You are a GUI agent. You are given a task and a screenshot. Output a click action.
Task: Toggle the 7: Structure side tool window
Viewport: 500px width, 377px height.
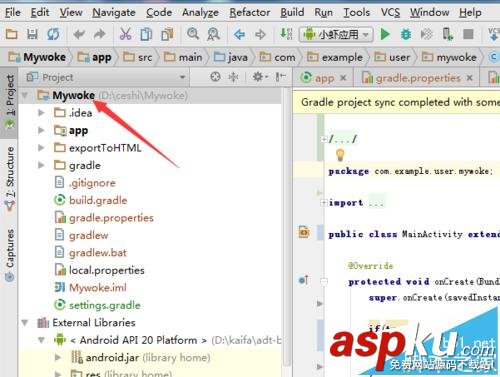tap(10, 178)
